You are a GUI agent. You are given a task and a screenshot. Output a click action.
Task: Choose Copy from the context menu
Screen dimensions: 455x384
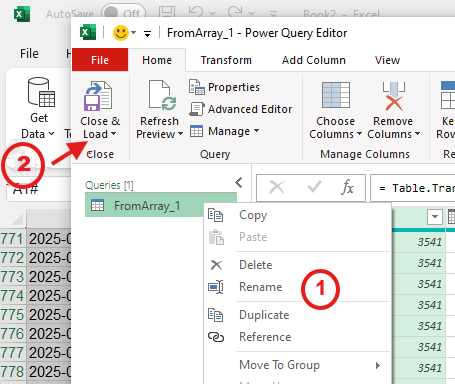[x=297, y=215]
